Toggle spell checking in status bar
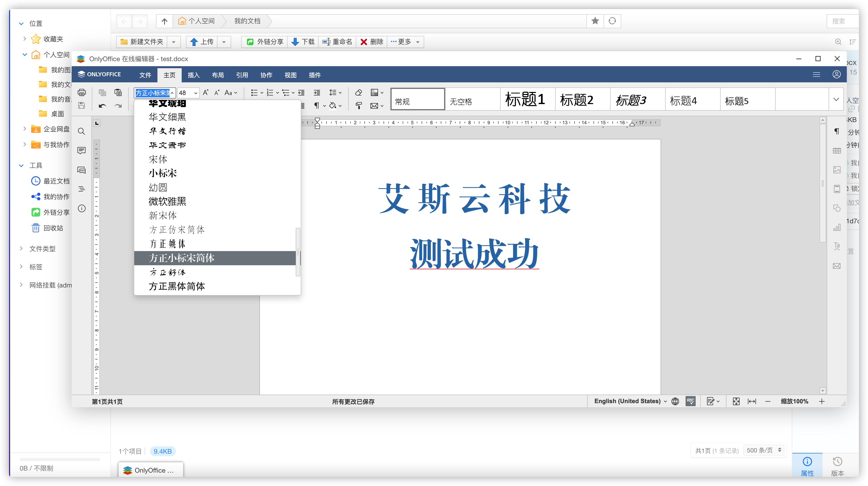 point(690,401)
